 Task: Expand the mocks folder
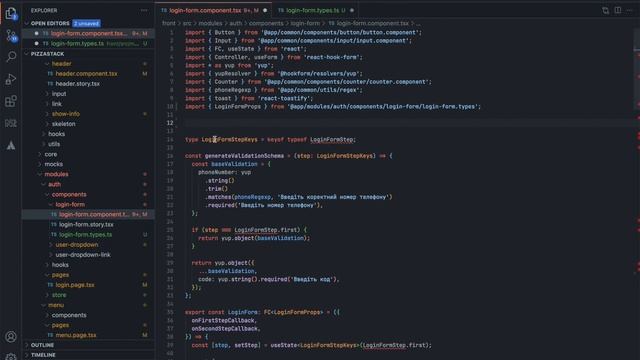pos(53,164)
